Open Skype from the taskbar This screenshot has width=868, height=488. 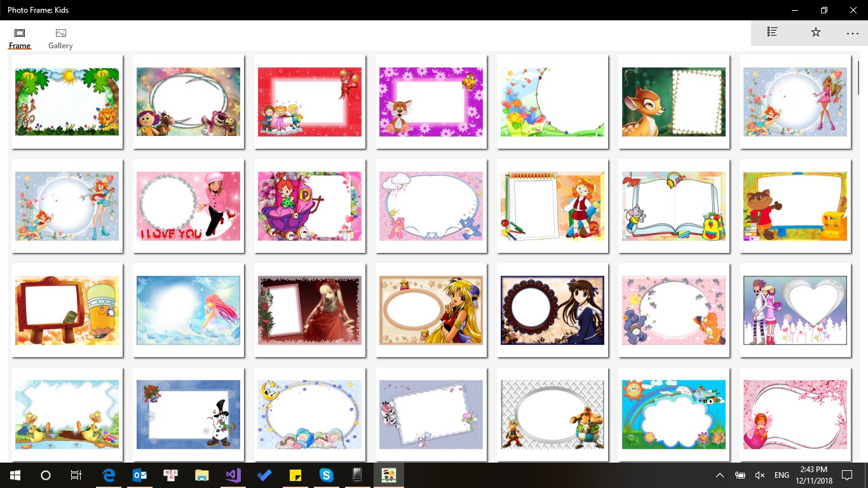click(x=327, y=475)
